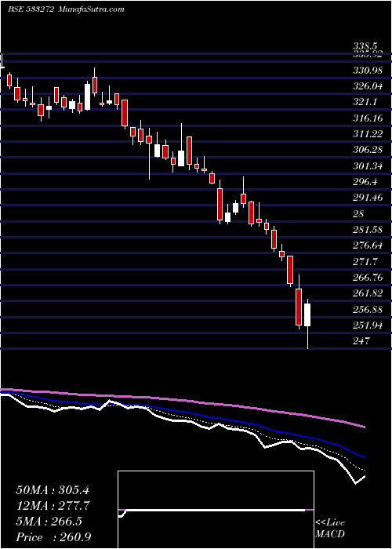The image size is (392, 549).
Task: Click the <<Live MACD label
Action: click(x=330, y=529)
